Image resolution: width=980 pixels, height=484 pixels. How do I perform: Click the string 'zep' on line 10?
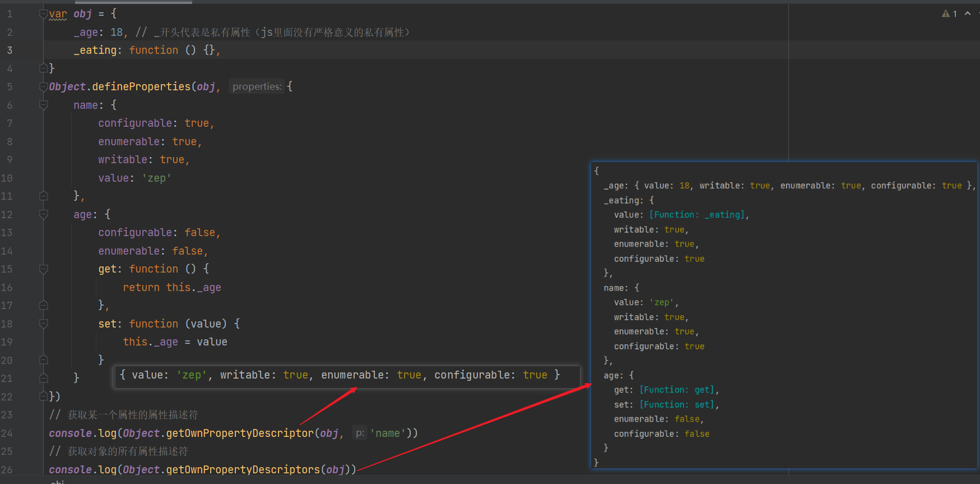click(x=156, y=178)
